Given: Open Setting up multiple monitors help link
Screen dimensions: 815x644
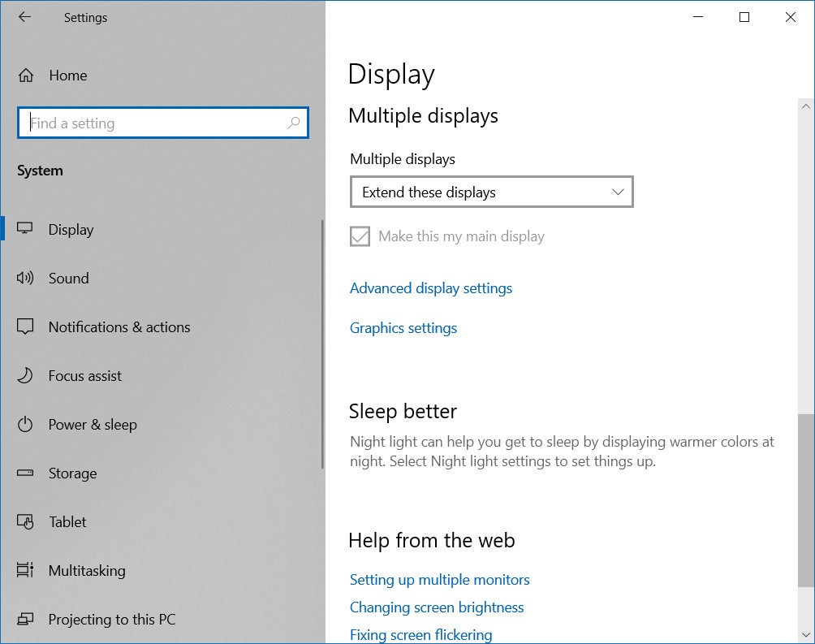Looking at the screenshot, I should coord(439,580).
